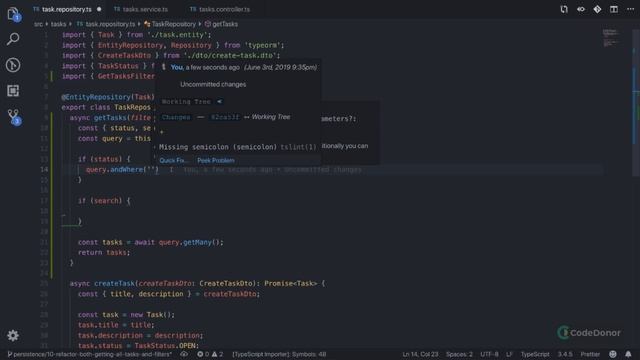Split the editor to the right
This screenshot has width=640, height=360.
click(x=613, y=9)
